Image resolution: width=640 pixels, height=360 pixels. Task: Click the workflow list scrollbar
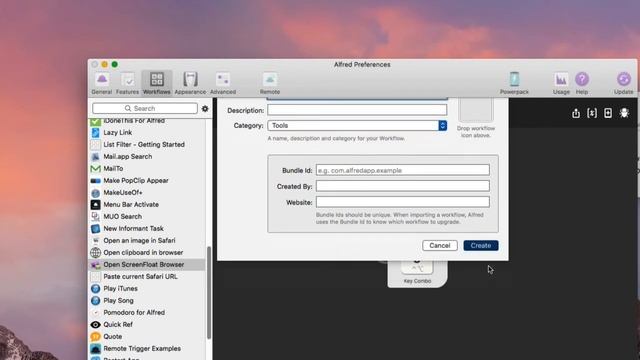coord(209,293)
